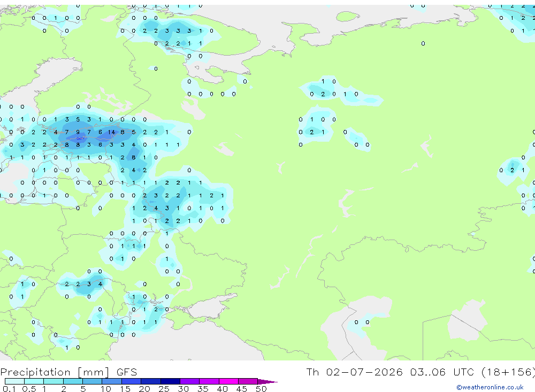This screenshot has height=392, width=535.
Task: Select the 30–35 mm purple legend swatch
Action: coord(190,381)
